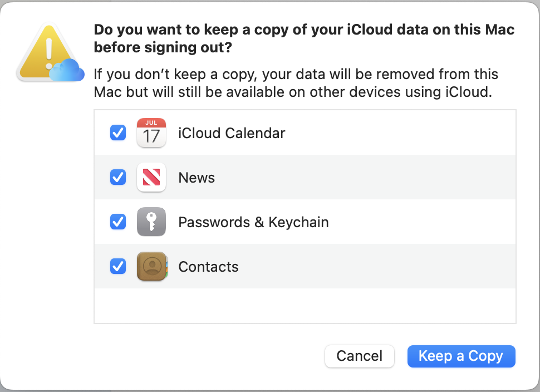Click the data removal description text
The image size is (540, 392).
(x=295, y=83)
